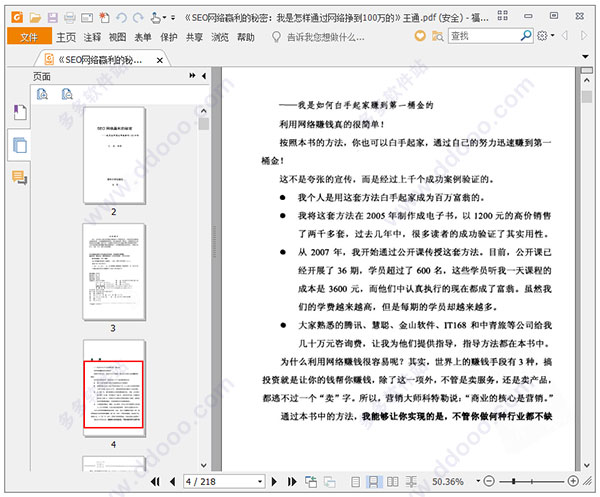Open the quick access toolbar customize arrow

click(x=173, y=17)
